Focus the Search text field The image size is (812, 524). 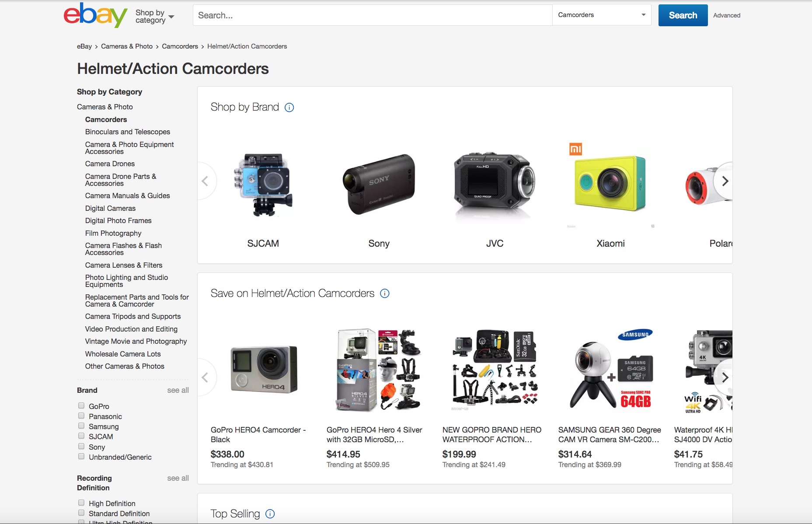(x=373, y=15)
